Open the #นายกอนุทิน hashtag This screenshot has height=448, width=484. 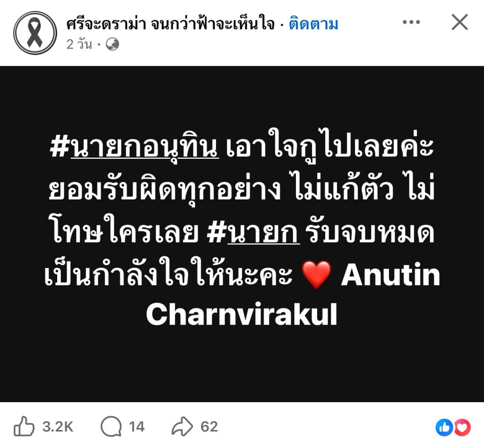pos(134,146)
